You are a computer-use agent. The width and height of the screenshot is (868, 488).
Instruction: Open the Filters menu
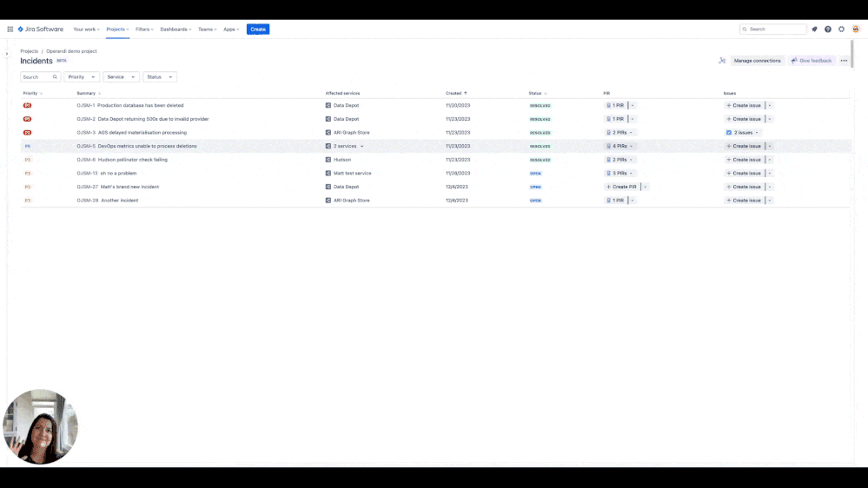(144, 30)
